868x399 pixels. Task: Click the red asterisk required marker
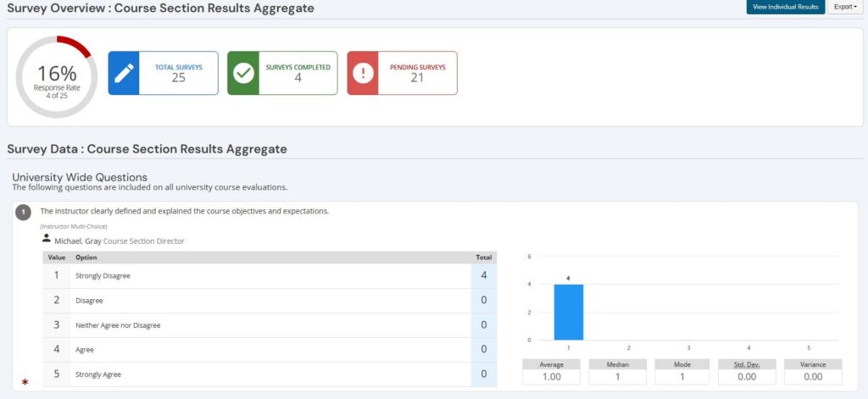(25, 383)
